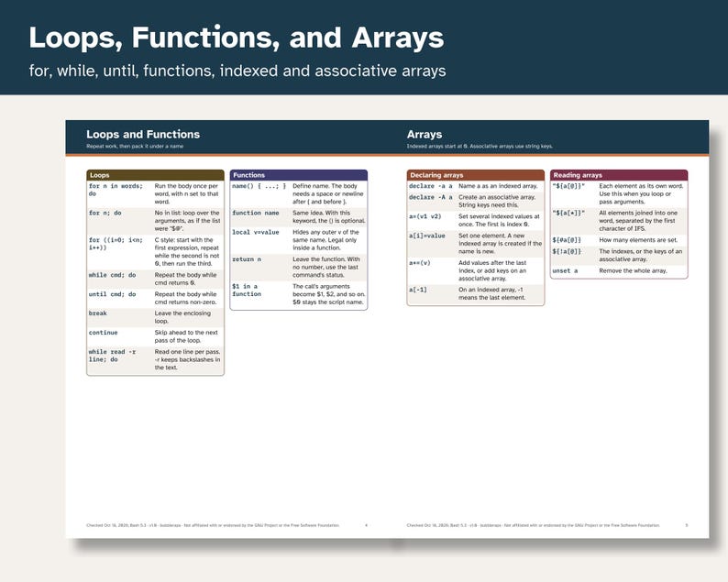Viewport: 728px width, 582px height.
Task: Click the 'while read -r line; do' code cell
Action: [113, 356]
